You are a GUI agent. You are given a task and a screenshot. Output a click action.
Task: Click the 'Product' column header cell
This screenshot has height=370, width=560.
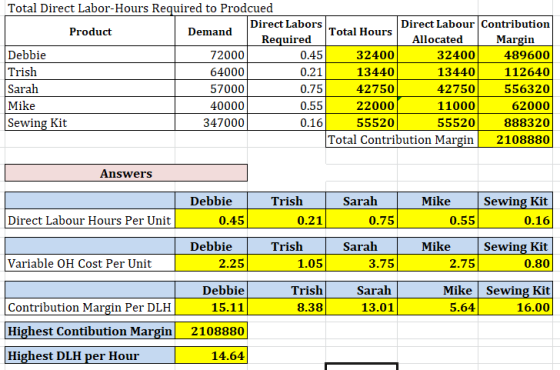click(90, 31)
